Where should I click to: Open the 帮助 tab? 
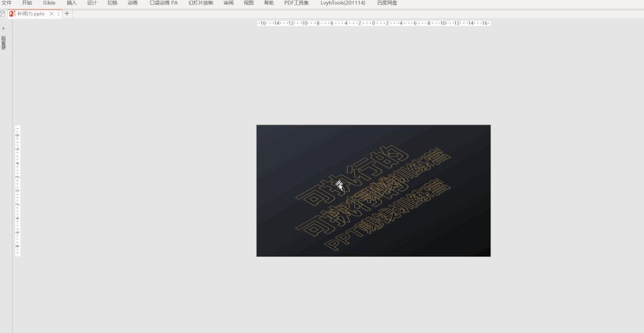click(x=269, y=3)
